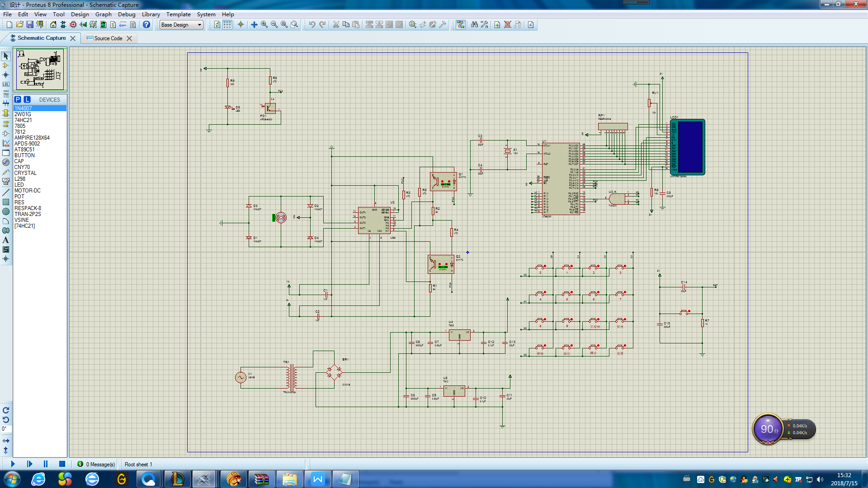Paste from clipboard icon

coord(356,25)
